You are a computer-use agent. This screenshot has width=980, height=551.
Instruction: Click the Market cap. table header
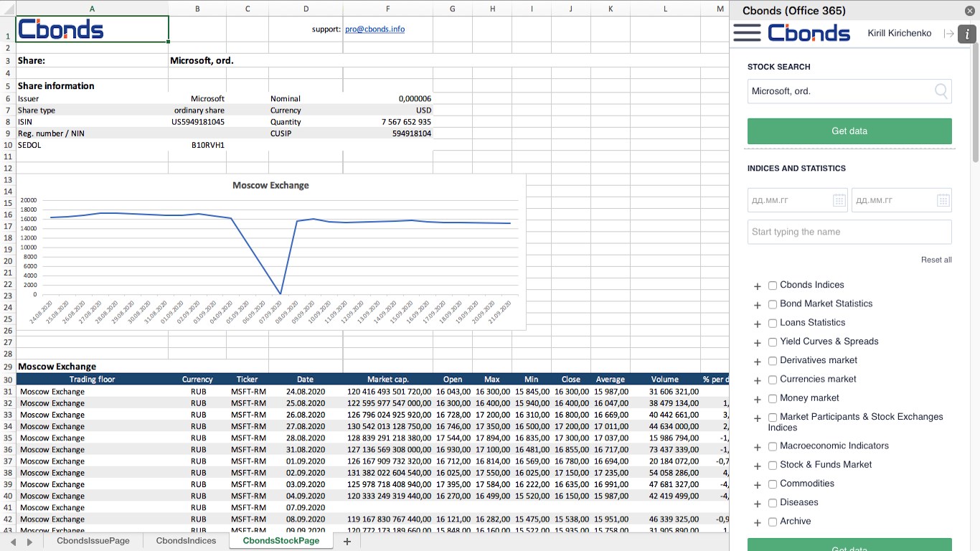coord(387,380)
